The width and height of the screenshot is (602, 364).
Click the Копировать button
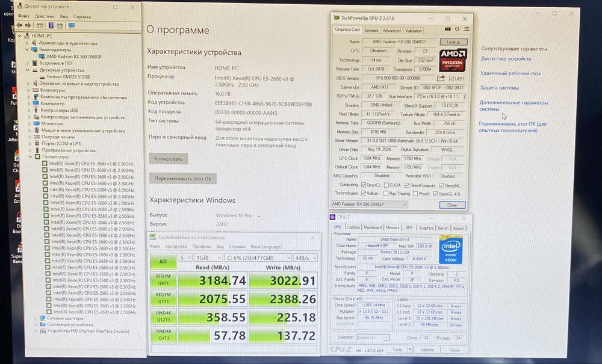click(168, 158)
